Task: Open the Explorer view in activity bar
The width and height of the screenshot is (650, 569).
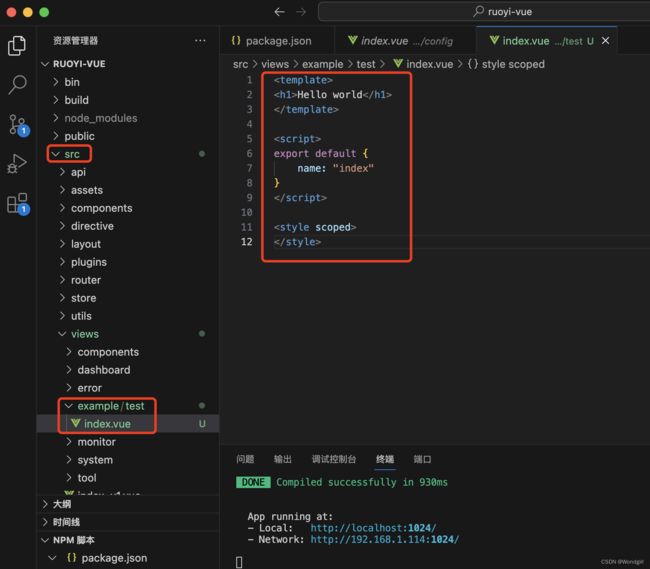Action: pyautogui.click(x=17, y=46)
